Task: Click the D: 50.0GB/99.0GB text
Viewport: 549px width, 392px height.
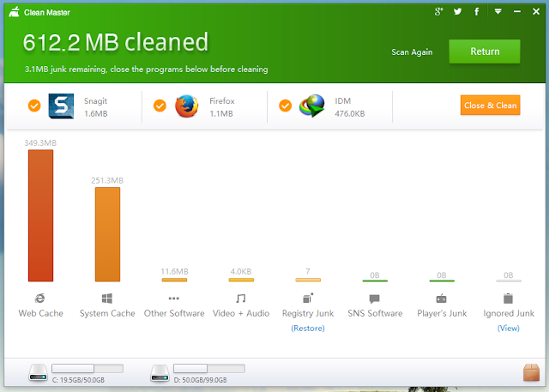Action: [x=200, y=380]
